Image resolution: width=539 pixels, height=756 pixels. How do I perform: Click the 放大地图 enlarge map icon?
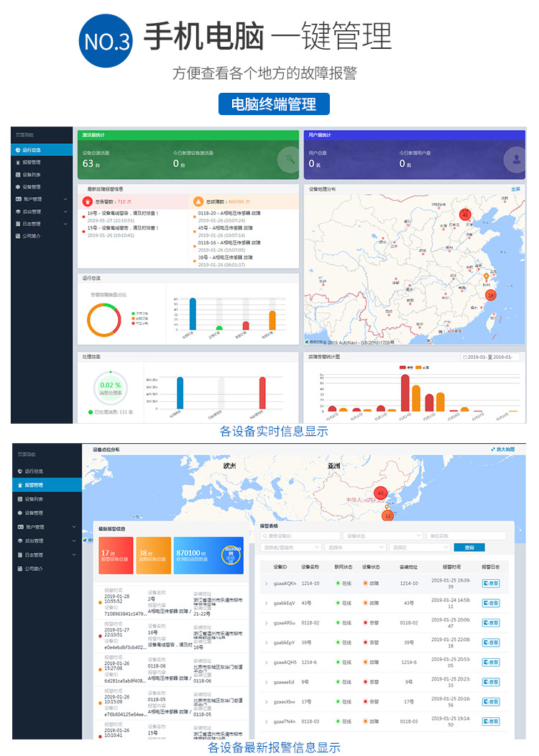pyautogui.click(x=492, y=449)
